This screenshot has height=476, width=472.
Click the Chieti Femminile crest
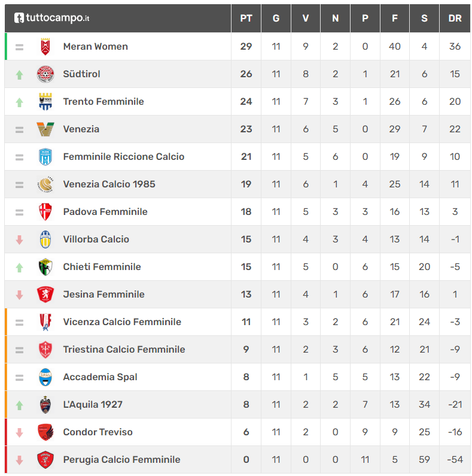coord(45,267)
